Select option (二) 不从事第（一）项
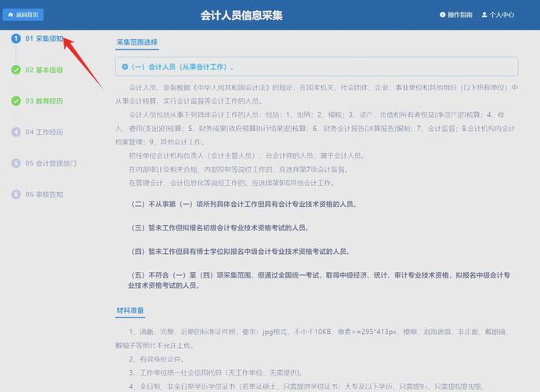Screen dimensions: 540x392 tap(244, 204)
